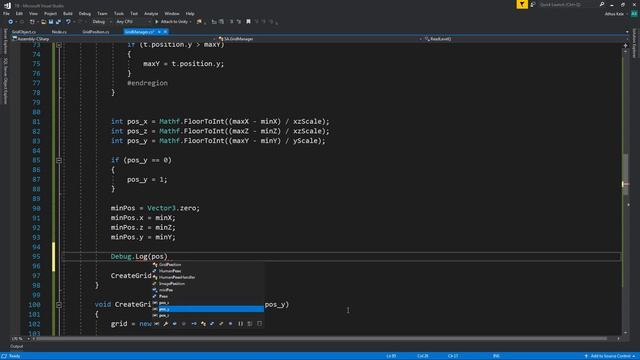Image resolution: width=640 pixels, height=360 pixels.
Task: Toggle the enums filter in IntelliSense bar
Action: [221, 324]
